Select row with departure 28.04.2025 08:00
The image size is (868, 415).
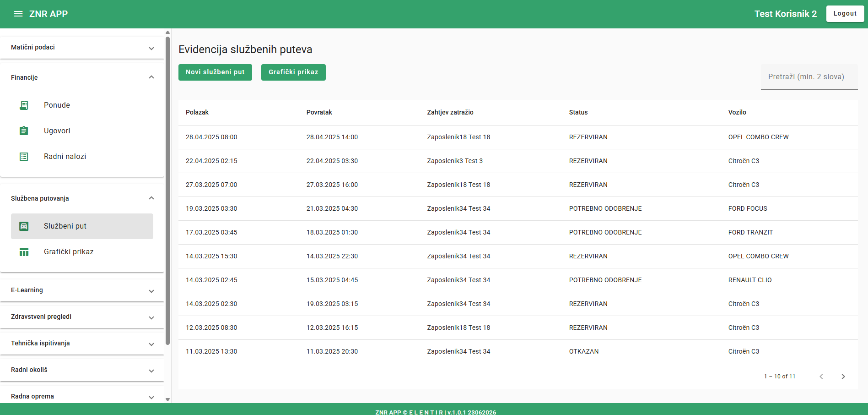tap(518, 137)
